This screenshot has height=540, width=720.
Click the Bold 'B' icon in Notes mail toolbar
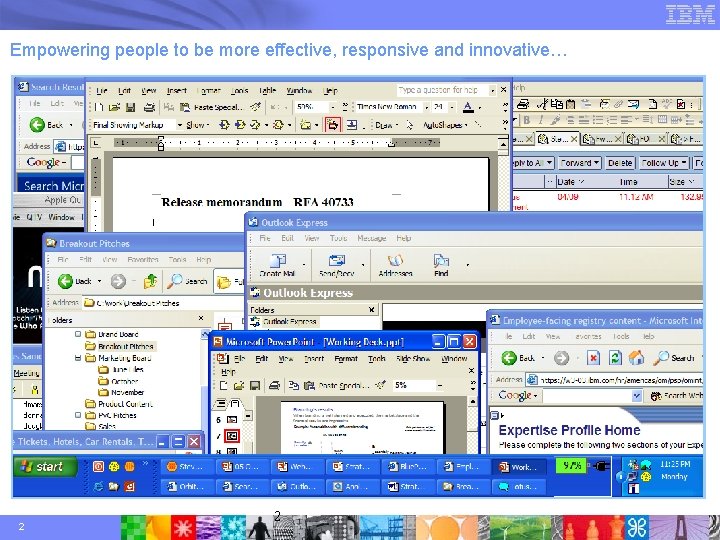click(x=527, y=120)
